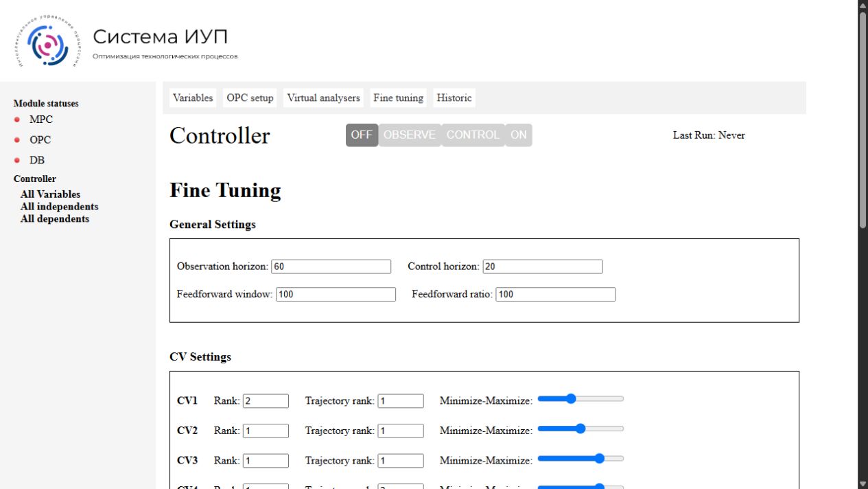Image resolution: width=868 pixels, height=489 pixels.
Task: Click the CV2 Rank input field
Action: point(266,431)
